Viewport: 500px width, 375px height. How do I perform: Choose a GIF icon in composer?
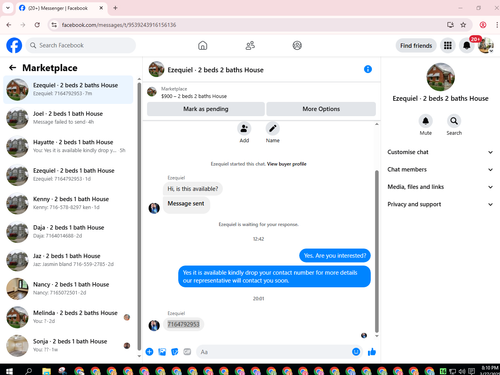pos(187,352)
